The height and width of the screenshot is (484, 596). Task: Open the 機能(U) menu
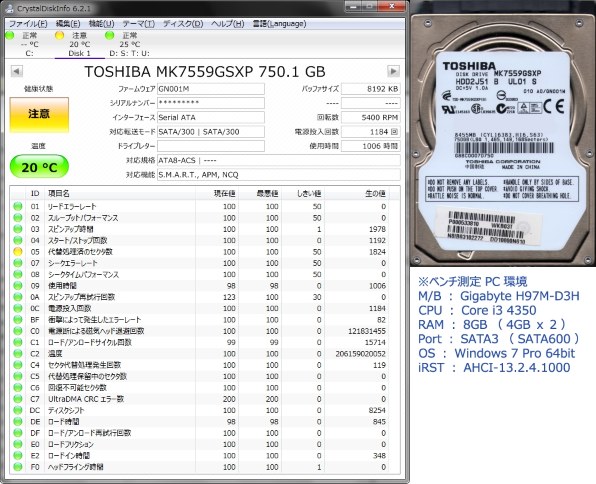[101, 24]
